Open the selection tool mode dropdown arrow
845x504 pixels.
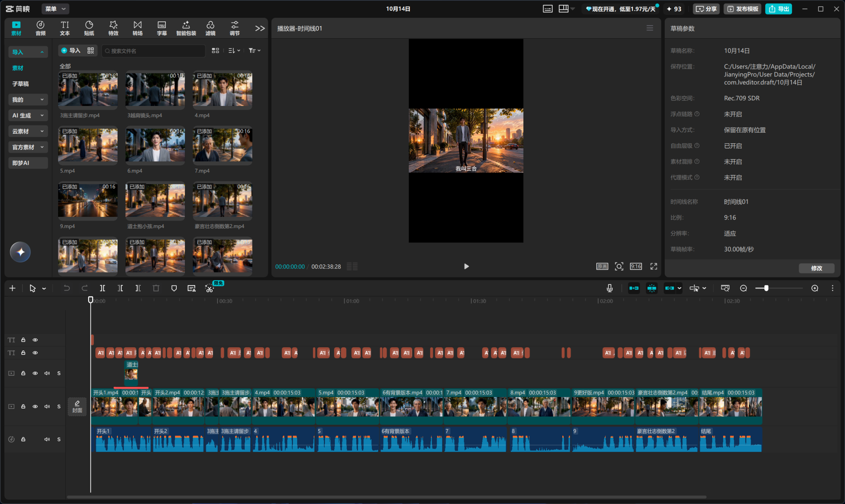pyautogui.click(x=44, y=289)
